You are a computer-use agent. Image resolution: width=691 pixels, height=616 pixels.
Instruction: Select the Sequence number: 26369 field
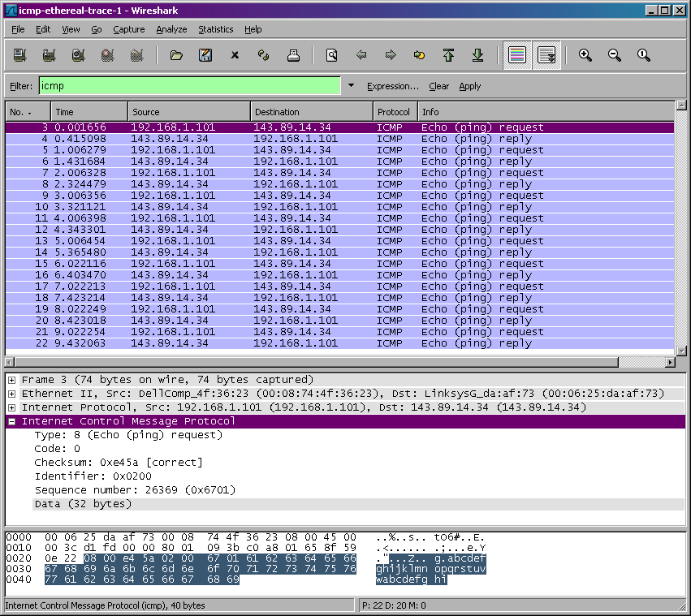coord(135,490)
